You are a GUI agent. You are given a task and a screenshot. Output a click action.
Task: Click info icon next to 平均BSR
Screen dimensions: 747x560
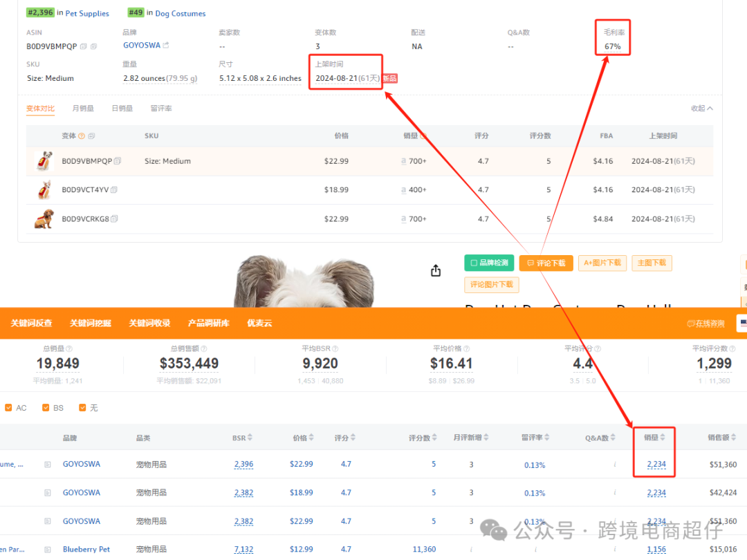click(x=335, y=348)
